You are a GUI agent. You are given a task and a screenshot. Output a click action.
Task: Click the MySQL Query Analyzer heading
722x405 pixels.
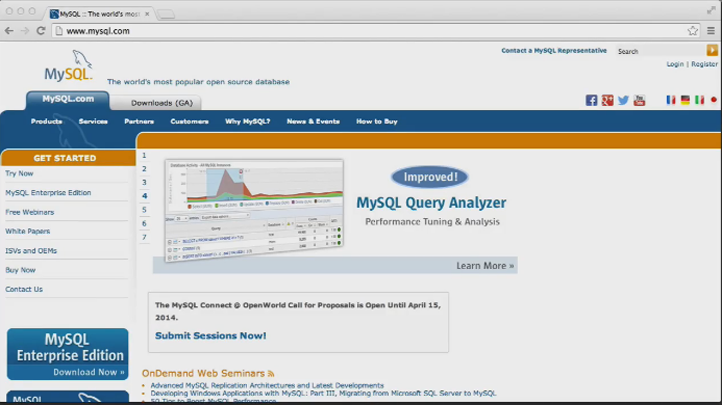coord(431,203)
